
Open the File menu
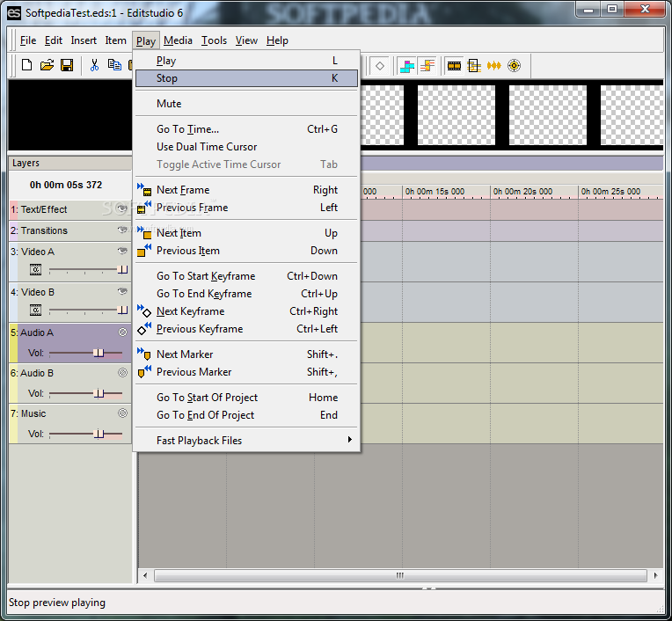pyautogui.click(x=28, y=40)
